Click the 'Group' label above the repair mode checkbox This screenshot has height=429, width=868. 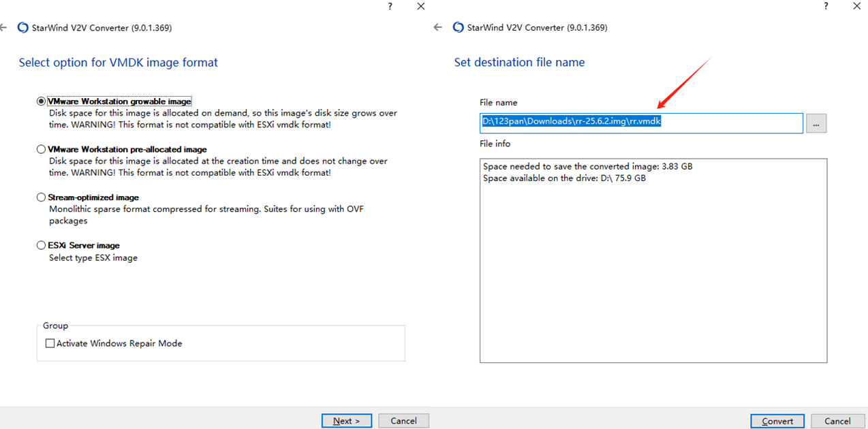point(56,326)
